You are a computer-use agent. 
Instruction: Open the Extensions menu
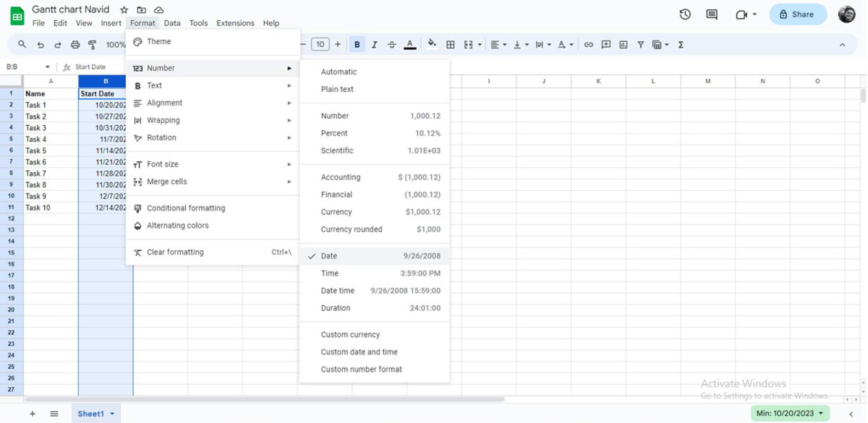click(235, 23)
